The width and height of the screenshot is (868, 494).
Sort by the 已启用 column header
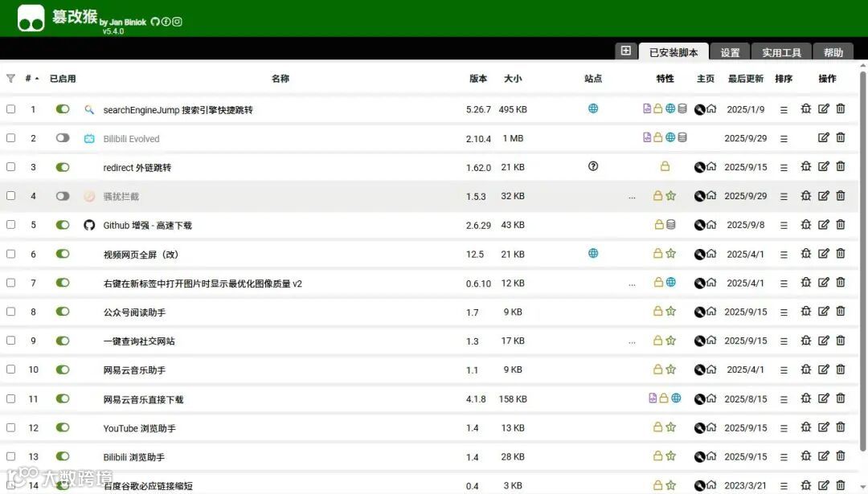click(x=63, y=79)
